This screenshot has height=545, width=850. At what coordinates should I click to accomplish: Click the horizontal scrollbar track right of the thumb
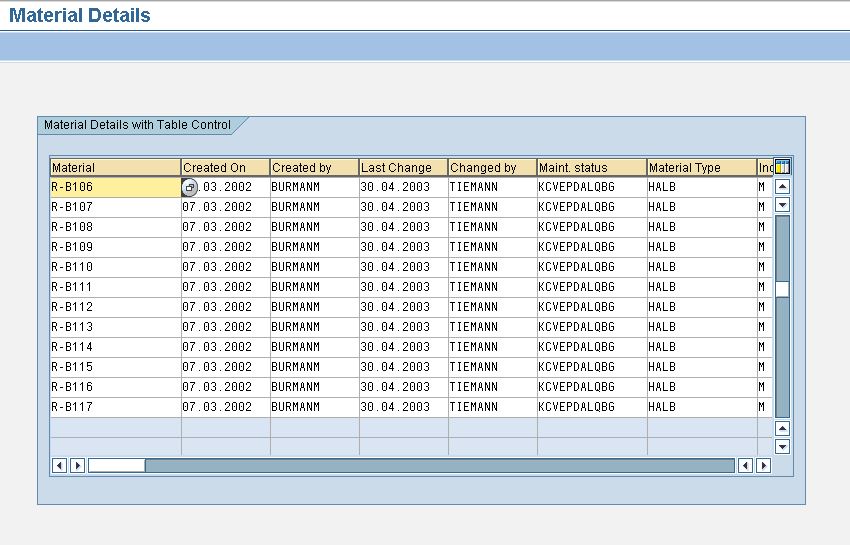pos(440,465)
